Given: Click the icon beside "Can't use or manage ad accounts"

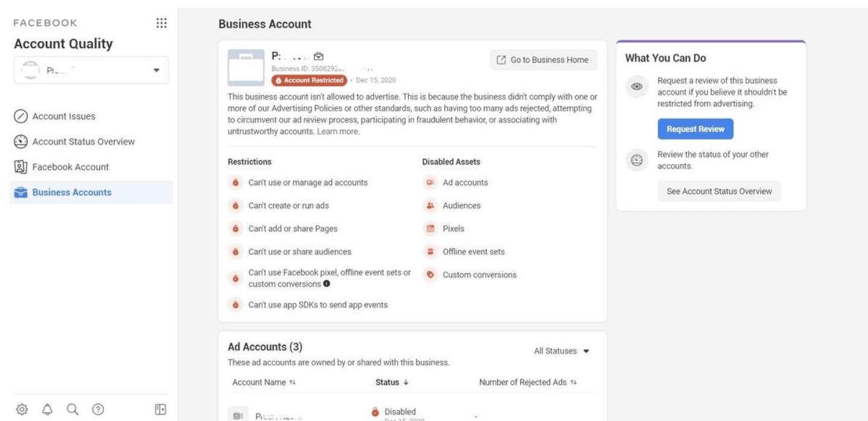Looking at the screenshot, I should 235,183.
